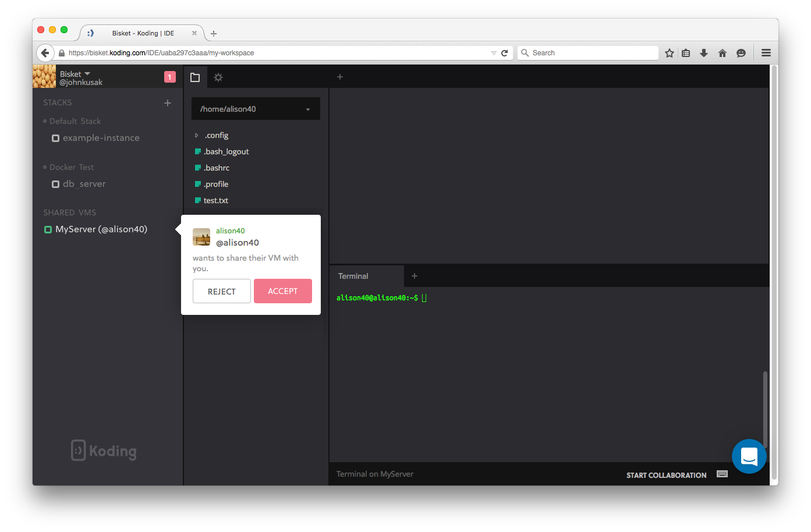Screen dimensions: 811x532
Task: Click alison40's avatar in the popup
Action: 201,237
